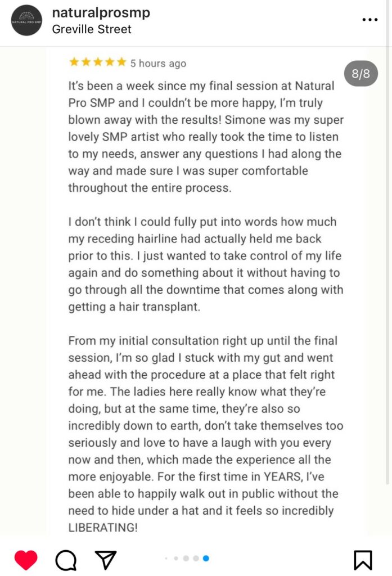Select the middle gray carousel dot
Viewport: 392px width, 576px height.
pos(186,559)
